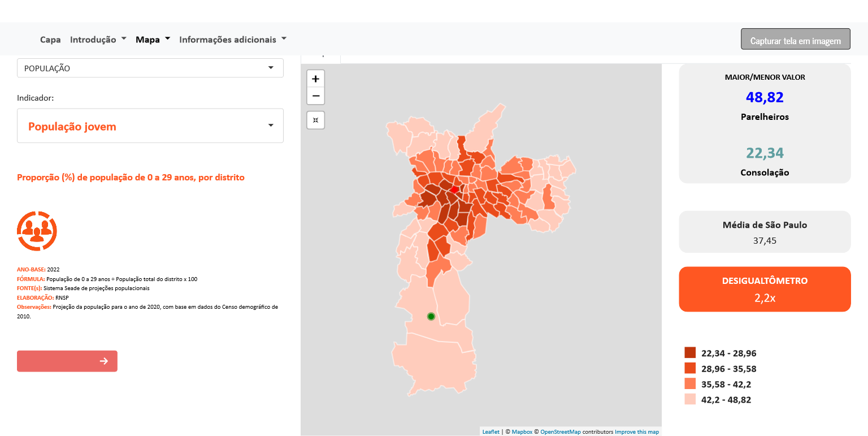The height and width of the screenshot is (436, 868).
Task: Open the Mapa menu
Action: [153, 40]
